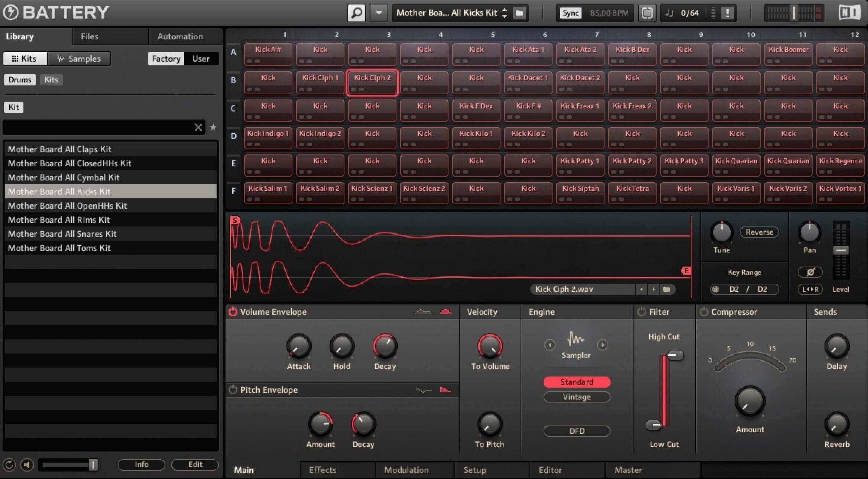The image size is (868, 479).
Task: Click the Drums filter tag
Action: click(x=20, y=80)
